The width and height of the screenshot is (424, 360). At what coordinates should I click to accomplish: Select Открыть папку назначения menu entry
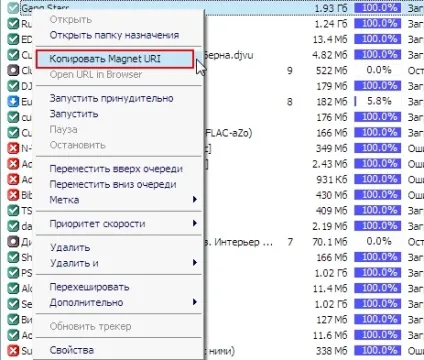(114, 35)
